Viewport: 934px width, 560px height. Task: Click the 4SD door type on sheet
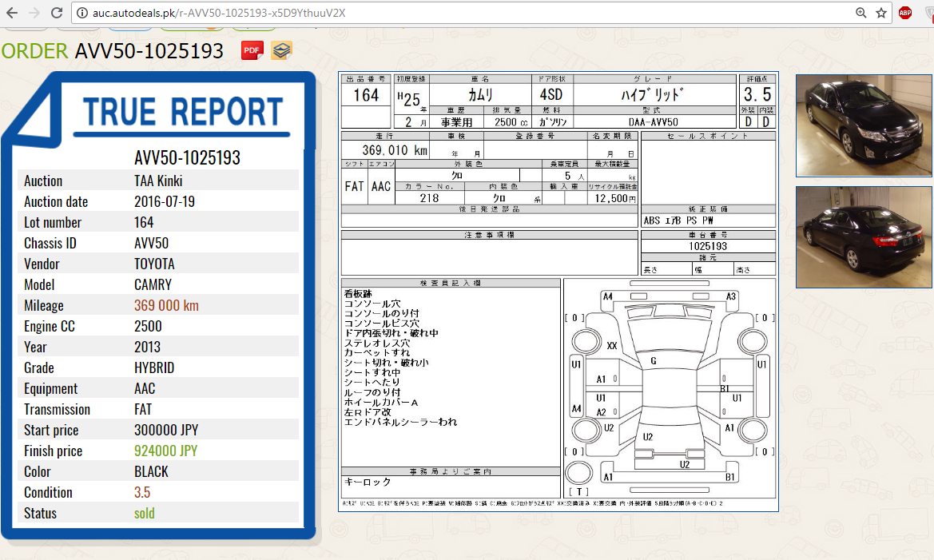tap(551, 95)
